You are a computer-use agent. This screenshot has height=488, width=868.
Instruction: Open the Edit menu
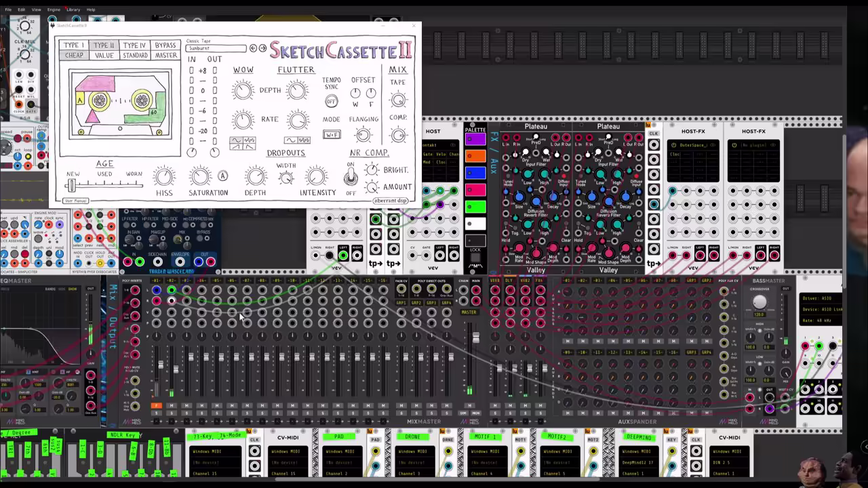(22, 9)
